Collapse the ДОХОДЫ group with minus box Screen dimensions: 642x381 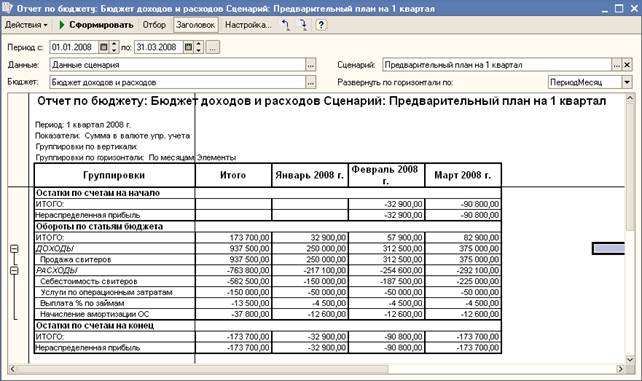point(14,249)
